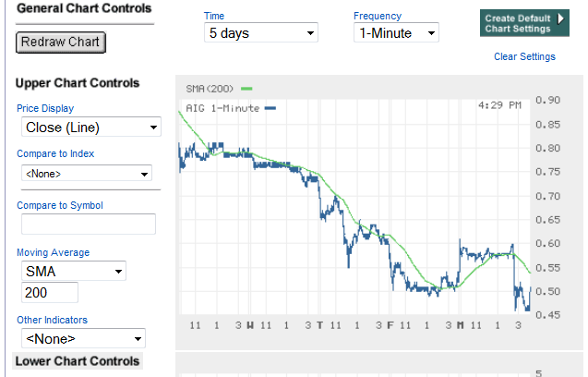Click the Compare to Symbol link
The width and height of the screenshot is (588, 377).
coord(59,205)
